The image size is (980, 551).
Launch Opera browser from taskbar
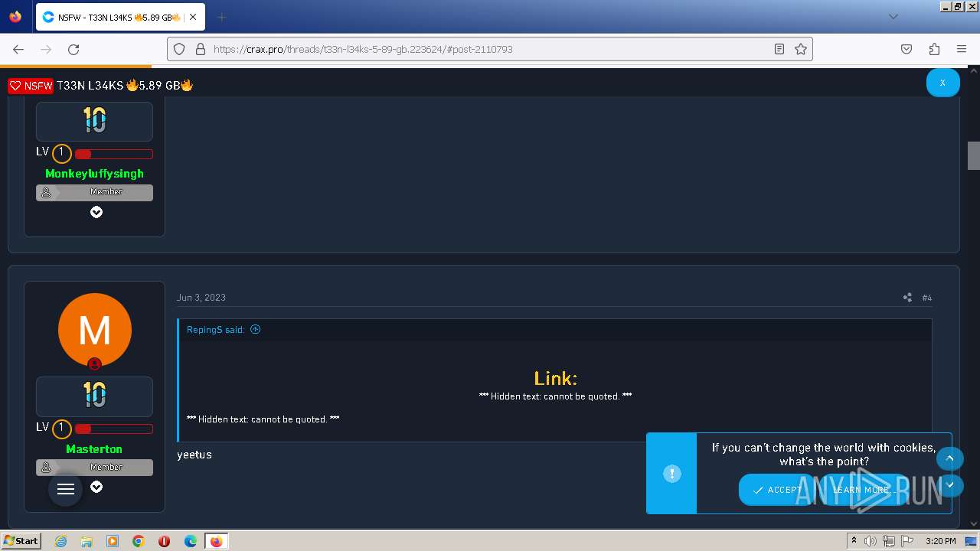pyautogui.click(x=164, y=541)
